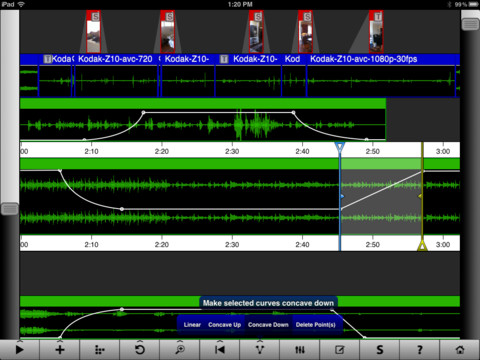Tap the Edit pencil-square icon
Viewport: 480px width, 360px height.
340,350
